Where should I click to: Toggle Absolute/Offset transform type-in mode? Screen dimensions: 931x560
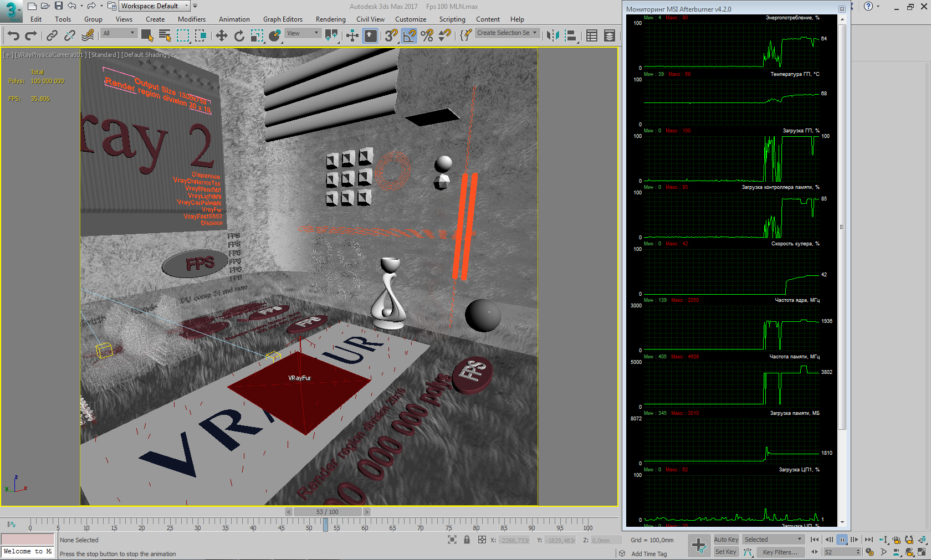click(x=482, y=540)
